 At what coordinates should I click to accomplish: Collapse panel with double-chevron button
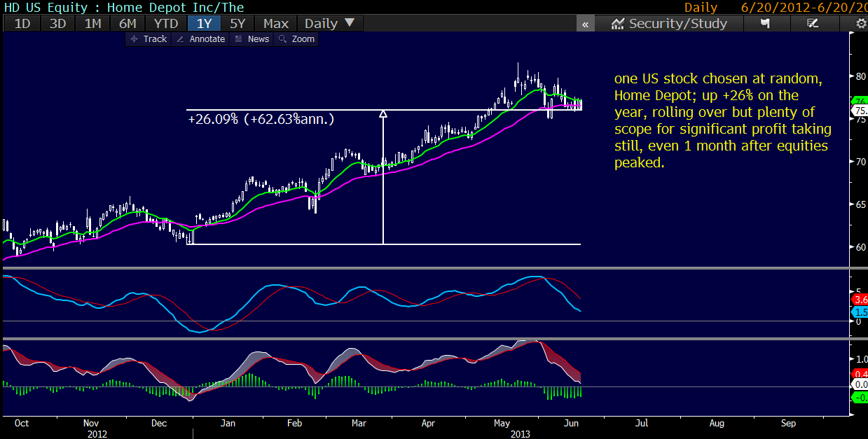coord(585,24)
